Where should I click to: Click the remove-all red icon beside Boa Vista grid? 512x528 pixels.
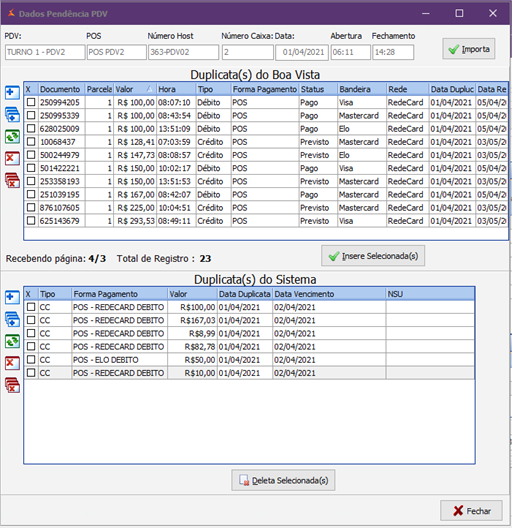coord(12,180)
